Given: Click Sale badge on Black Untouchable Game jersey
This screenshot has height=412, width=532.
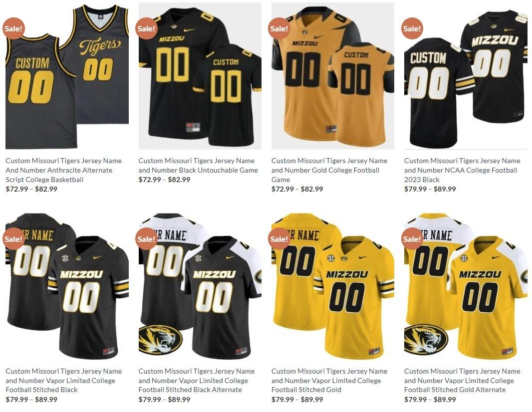Looking at the screenshot, I should click(146, 28).
